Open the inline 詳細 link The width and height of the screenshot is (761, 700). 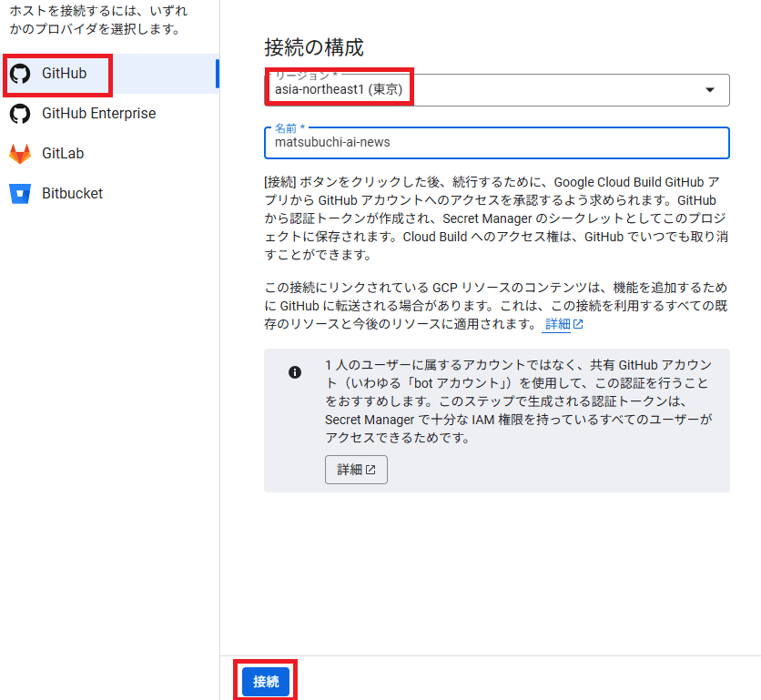pyautogui.click(x=558, y=324)
